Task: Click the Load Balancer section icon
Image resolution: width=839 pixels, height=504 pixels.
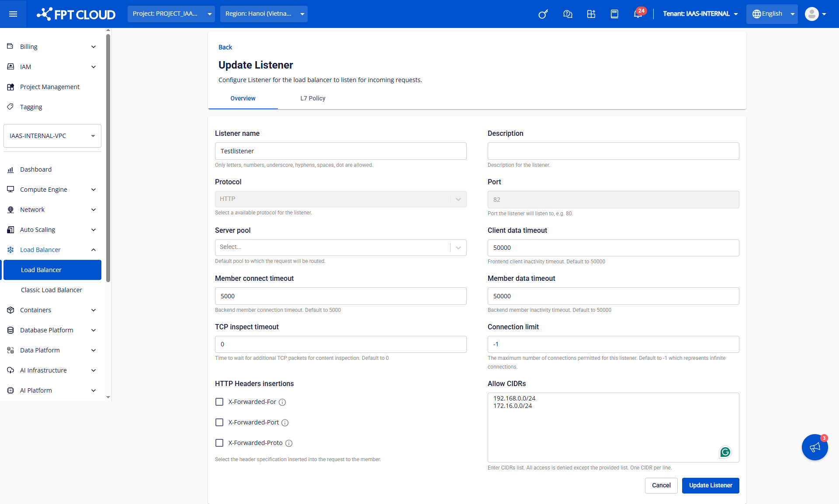Action: (10, 250)
